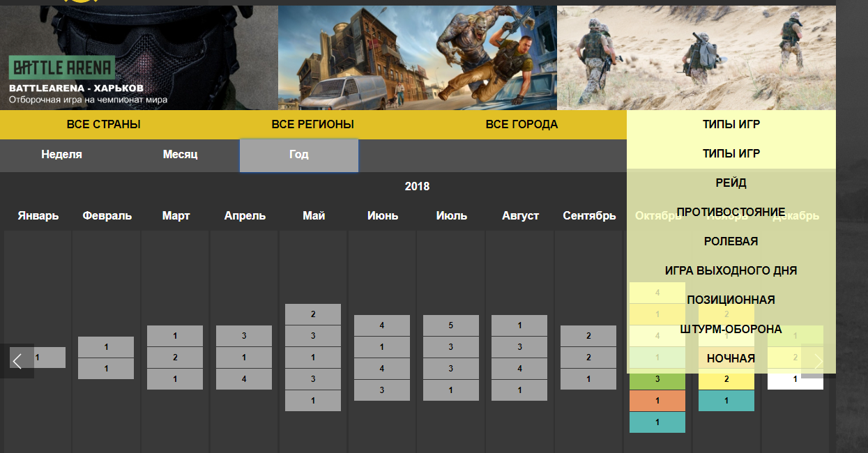Open January's single cell showing 1
Image resolution: width=868 pixels, height=453 pixels.
38,358
